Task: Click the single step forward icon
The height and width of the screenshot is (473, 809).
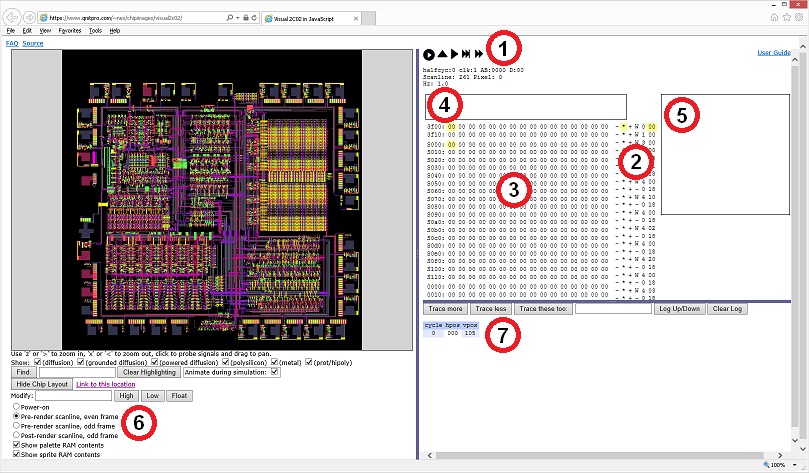Action: 454,54
